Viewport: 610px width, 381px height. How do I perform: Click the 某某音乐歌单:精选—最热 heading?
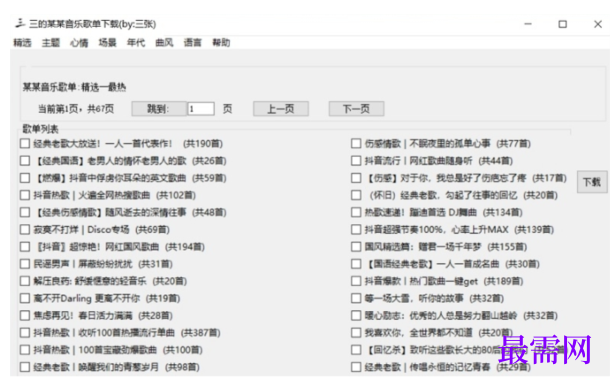click(74, 87)
